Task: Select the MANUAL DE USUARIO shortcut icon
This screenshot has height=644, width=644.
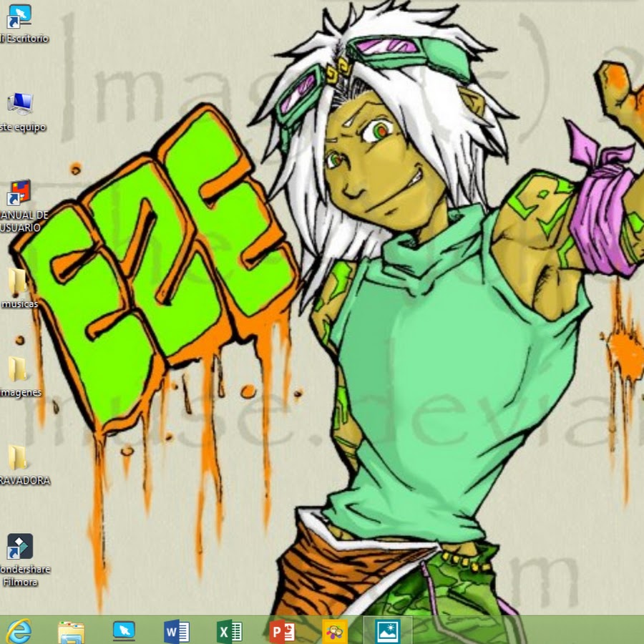Action: [x=19, y=193]
